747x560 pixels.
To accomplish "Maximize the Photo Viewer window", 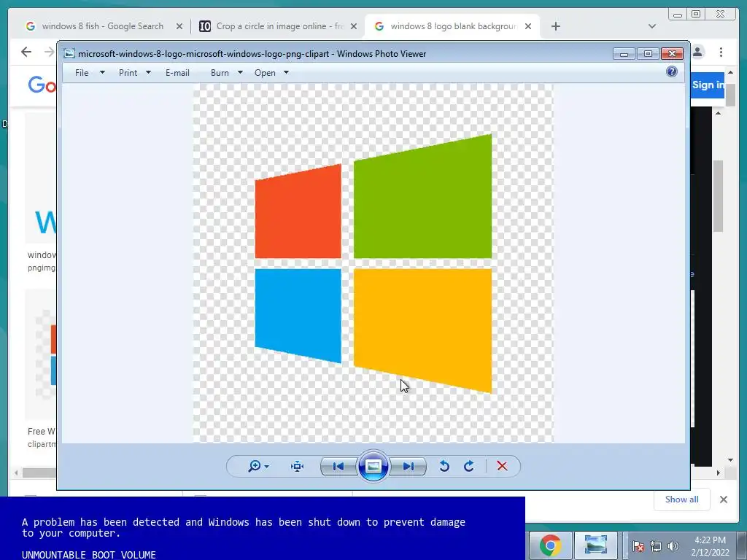I will coord(648,53).
